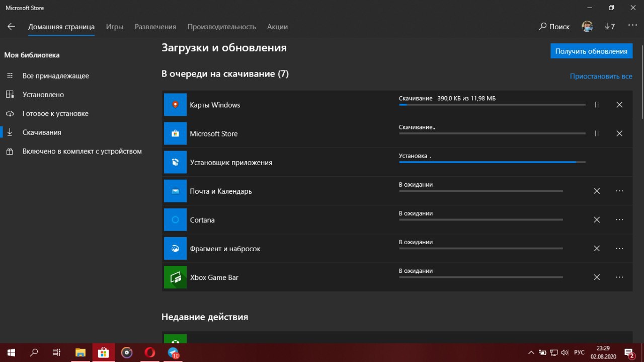The width and height of the screenshot is (644, 362).
Task: Switch to the Развлечения tab
Action: 155,27
